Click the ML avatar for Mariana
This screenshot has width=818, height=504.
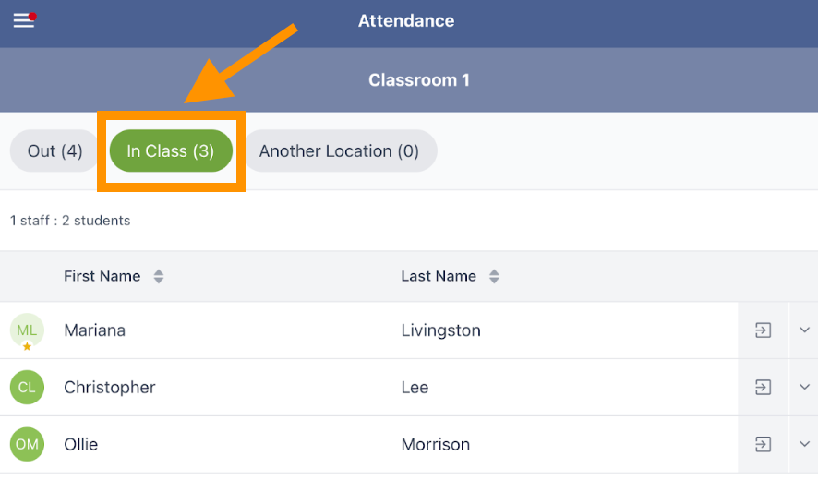click(x=27, y=330)
